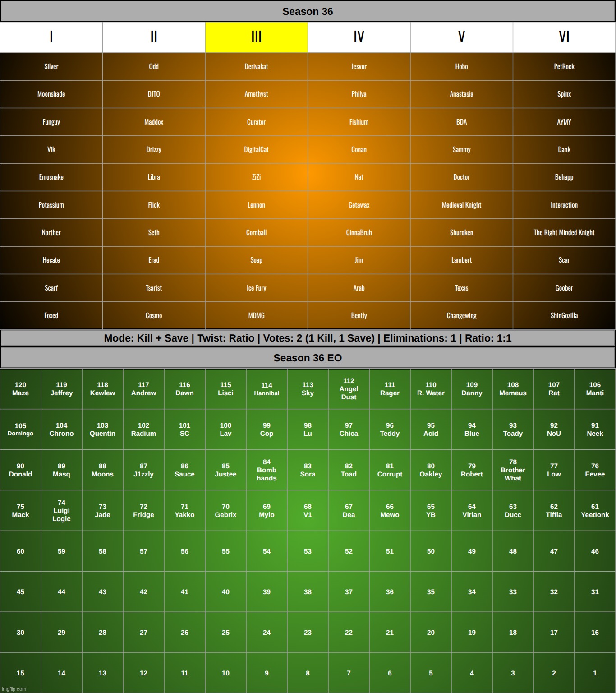Click the 78 Brother What cell
The height and width of the screenshot is (693, 616).
(x=513, y=470)
